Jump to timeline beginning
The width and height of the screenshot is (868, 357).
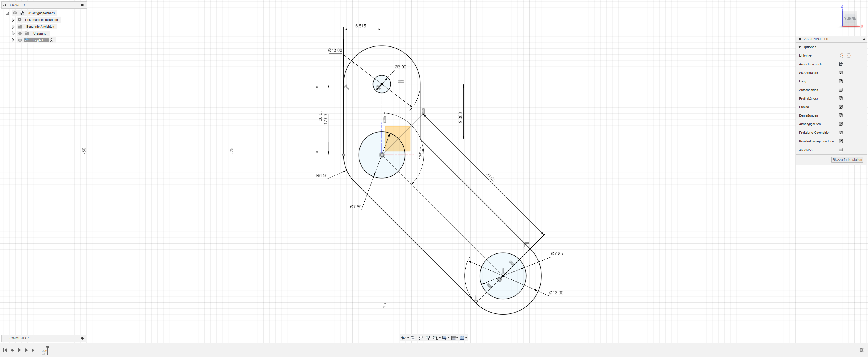5,350
